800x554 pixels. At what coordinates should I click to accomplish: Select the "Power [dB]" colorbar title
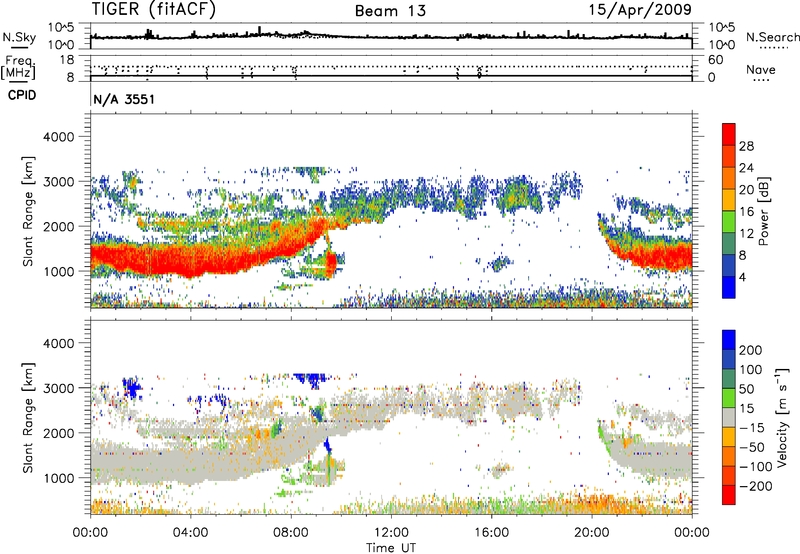[764, 211]
